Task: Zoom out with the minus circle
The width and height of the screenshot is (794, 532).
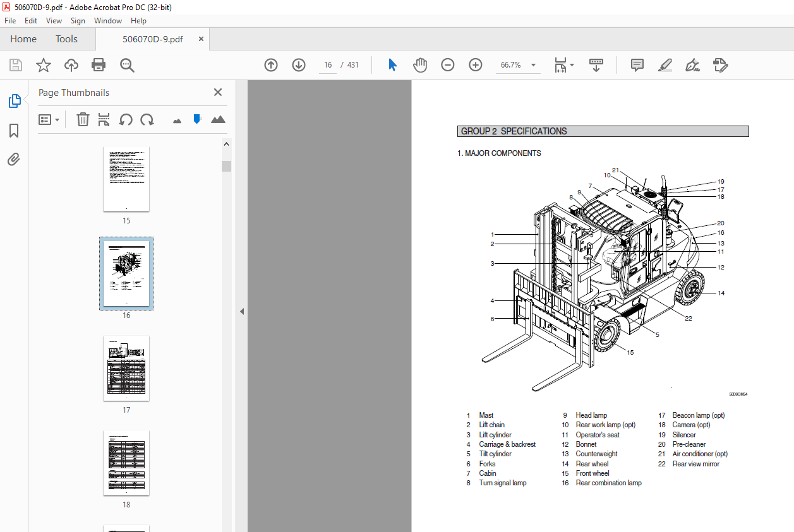Action: pyautogui.click(x=448, y=65)
